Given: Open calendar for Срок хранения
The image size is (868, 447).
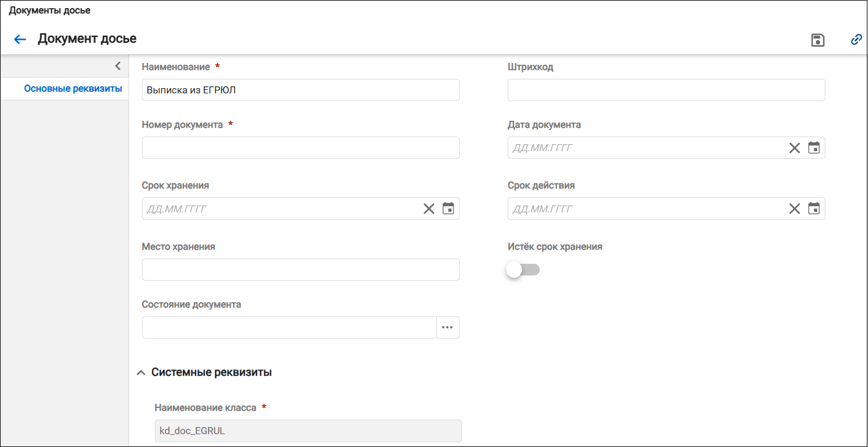Looking at the screenshot, I should click(448, 208).
